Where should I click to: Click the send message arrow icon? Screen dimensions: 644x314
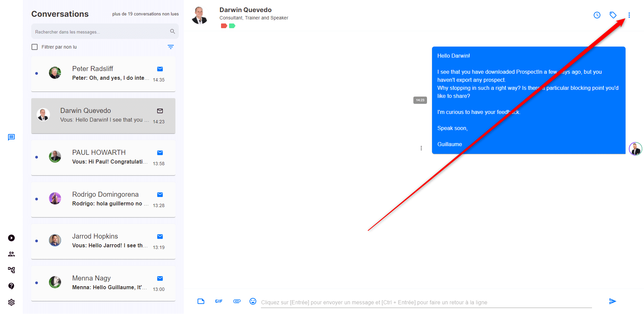pyautogui.click(x=612, y=301)
